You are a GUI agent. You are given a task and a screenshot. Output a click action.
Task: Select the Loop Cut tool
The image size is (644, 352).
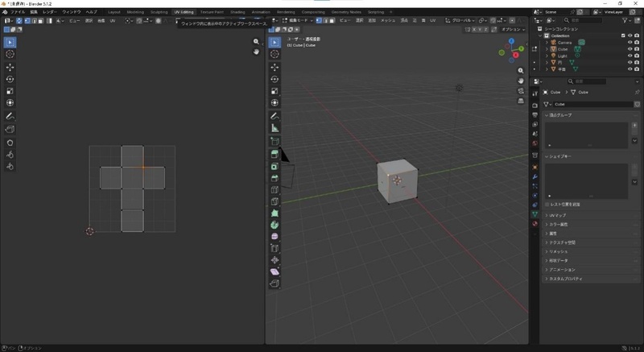(275, 190)
